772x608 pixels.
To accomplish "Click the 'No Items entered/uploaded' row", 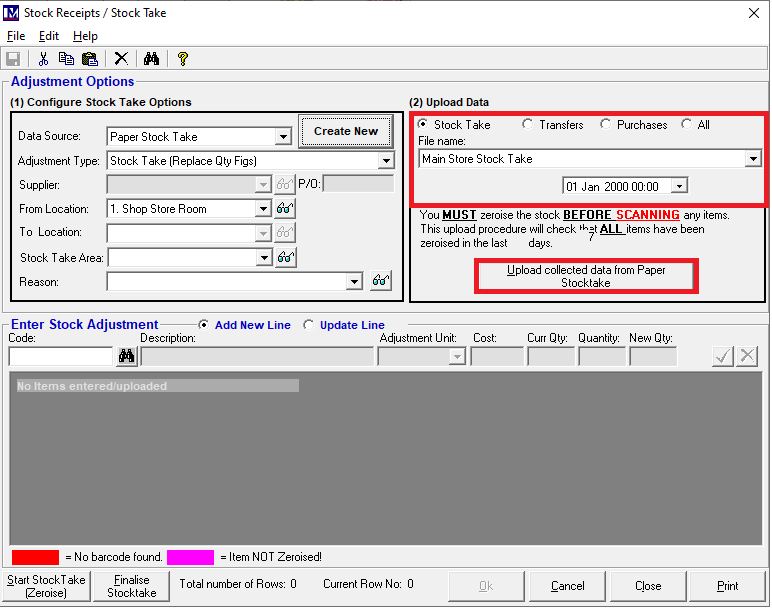I will [157, 385].
